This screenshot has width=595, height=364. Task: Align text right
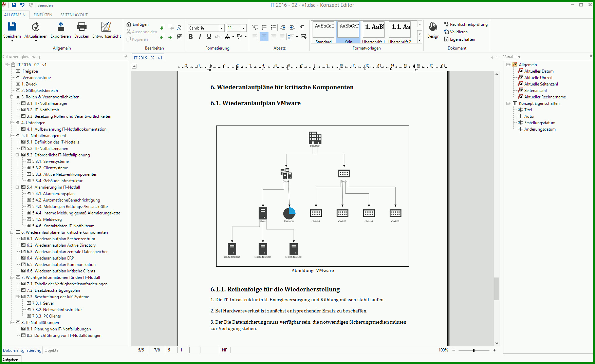(x=273, y=37)
